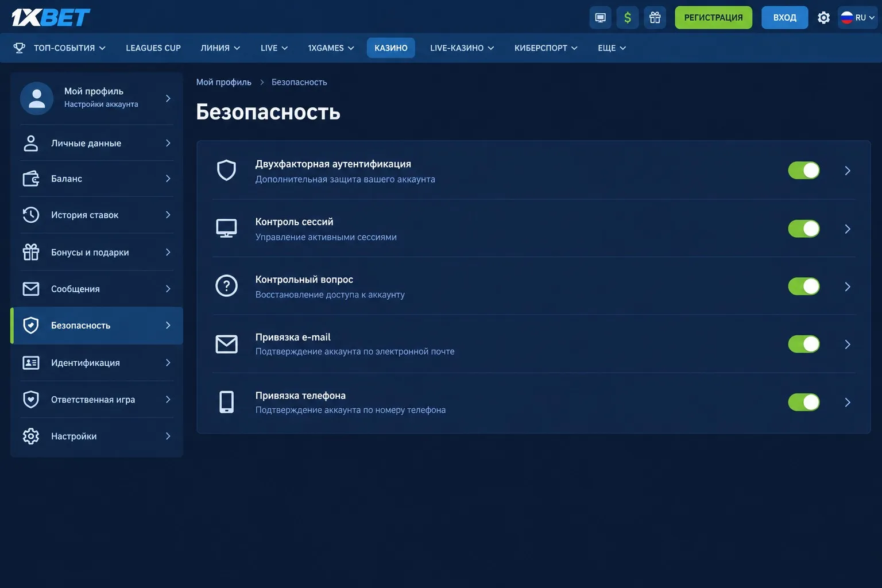
Task: Click the История ставок clock icon
Action: (x=31, y=215)
